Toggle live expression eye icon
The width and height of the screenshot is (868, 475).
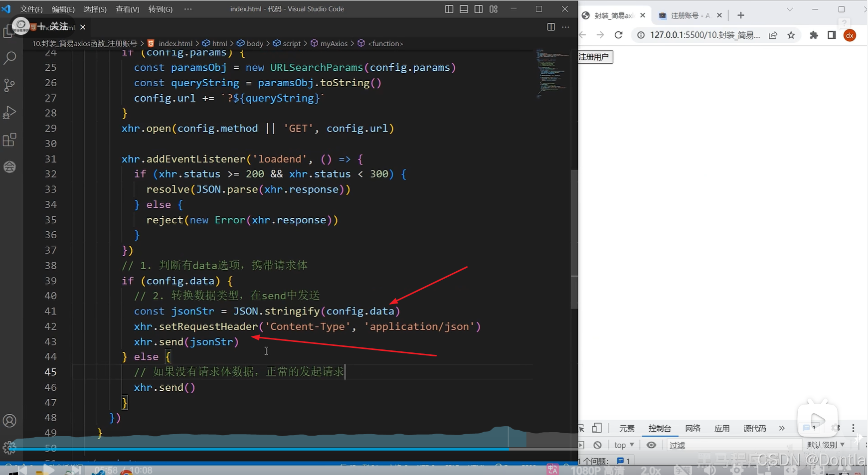tap(651, 445)
